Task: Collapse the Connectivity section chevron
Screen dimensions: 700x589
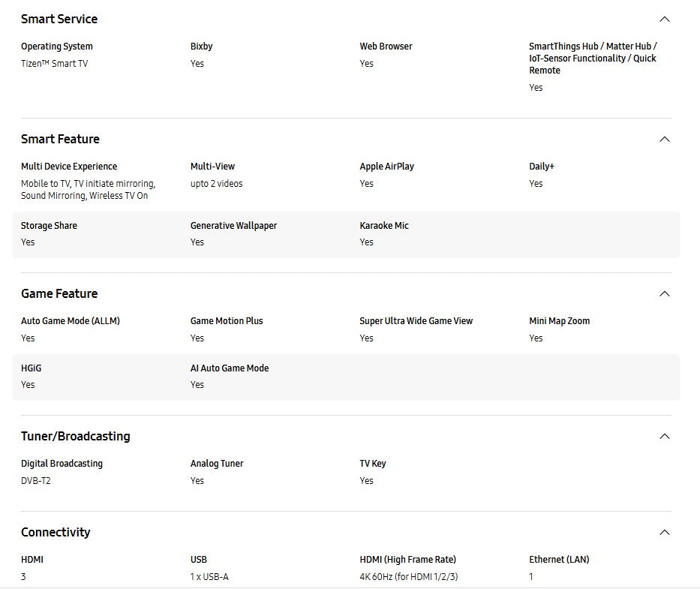Action: point(664,533)
